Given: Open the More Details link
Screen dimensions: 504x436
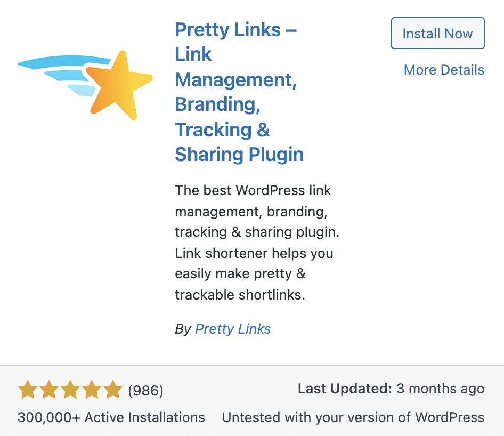Looking at the screenshot, I should (x=444, y=70).
